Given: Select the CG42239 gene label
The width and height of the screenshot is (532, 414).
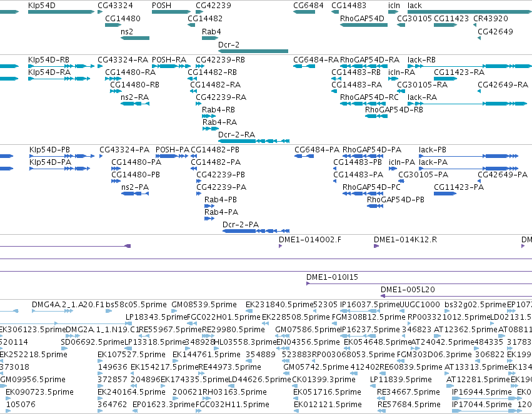Looking at the screenshot, I should [213, 6].
